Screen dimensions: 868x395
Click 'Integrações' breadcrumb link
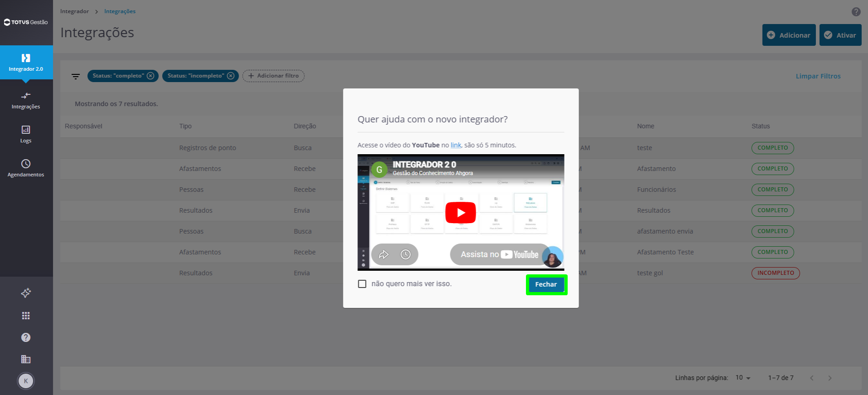pyautogui.click(x=120, y=11)
